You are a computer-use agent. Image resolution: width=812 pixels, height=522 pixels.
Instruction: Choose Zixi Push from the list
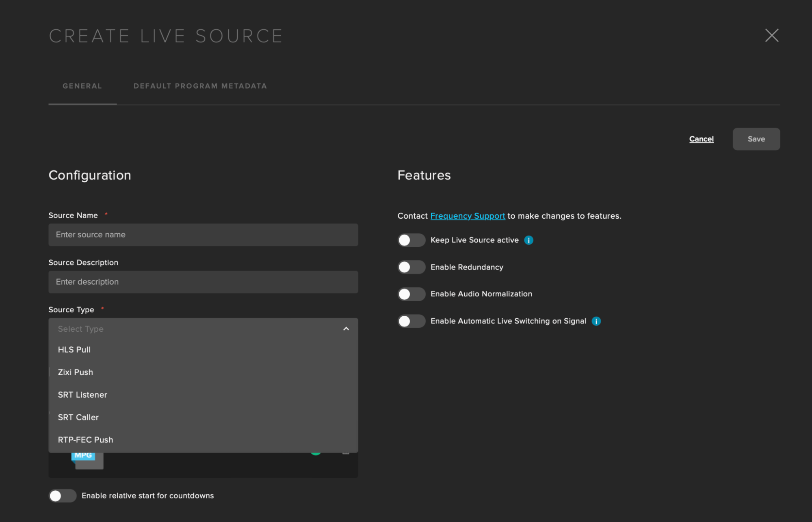pos(76,372)
